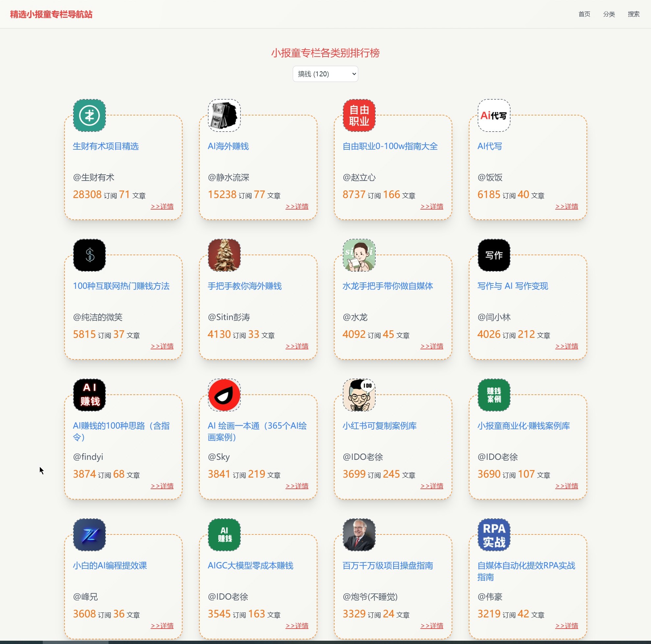Open the 搞钱 (120) category dropdown
Screen dimensions: 651x644
[325, 74]
